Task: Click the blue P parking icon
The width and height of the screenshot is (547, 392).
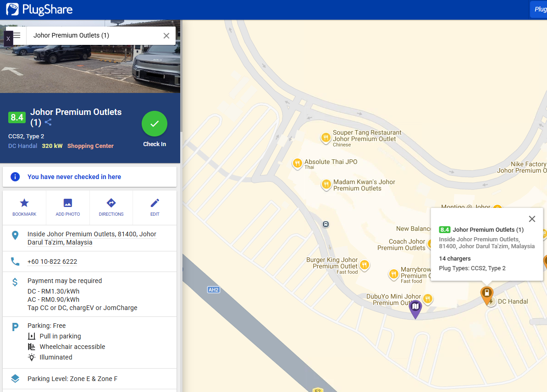Action: tap(15, 327)
